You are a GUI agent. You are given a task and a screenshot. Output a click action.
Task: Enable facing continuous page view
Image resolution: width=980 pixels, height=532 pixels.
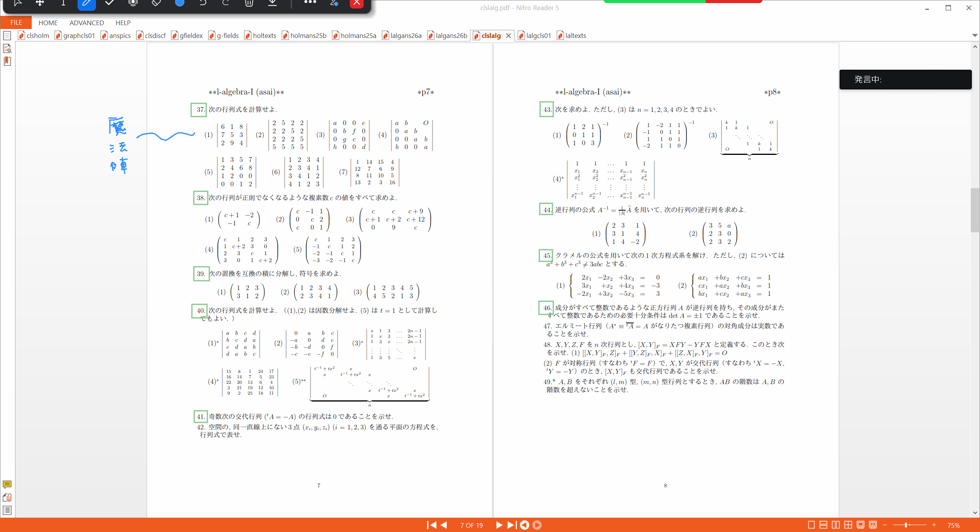(x=848, y=525)
